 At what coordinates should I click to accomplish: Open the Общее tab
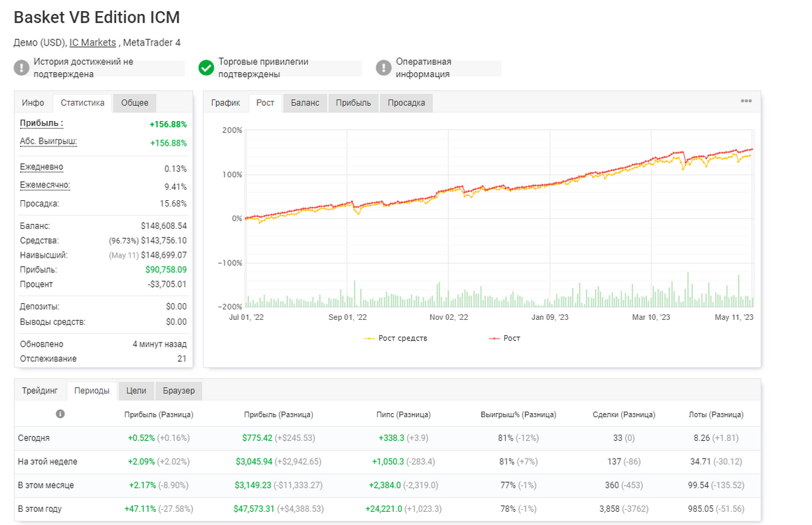tap(135, 103)
